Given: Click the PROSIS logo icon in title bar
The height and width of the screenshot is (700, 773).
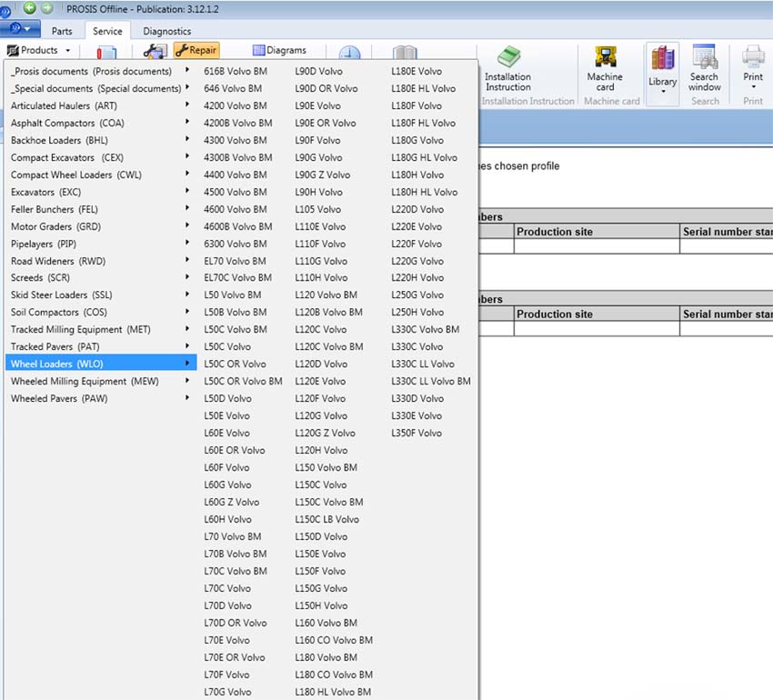Looking at the screenshot, I should (x=5, y=10).
